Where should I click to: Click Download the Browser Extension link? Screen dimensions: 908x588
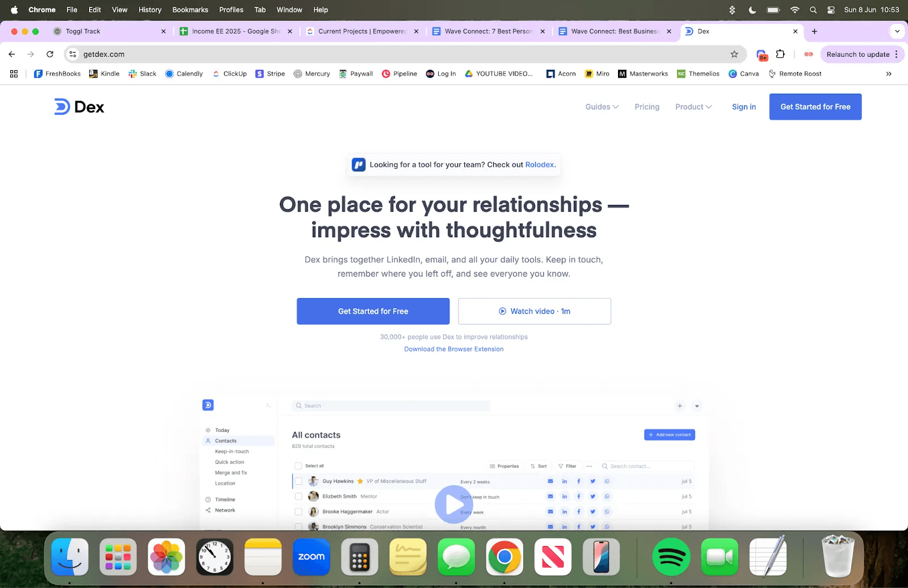coord(454,349)
